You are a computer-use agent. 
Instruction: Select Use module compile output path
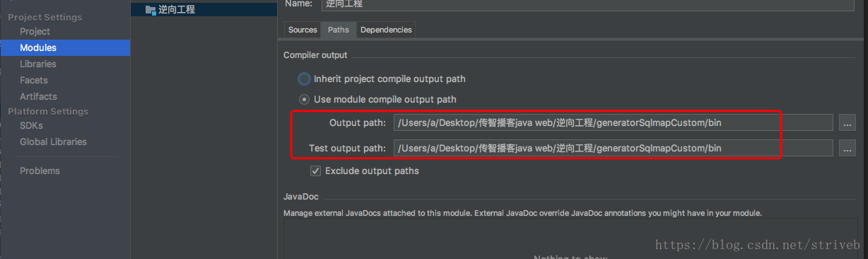[x=304, y=99]
